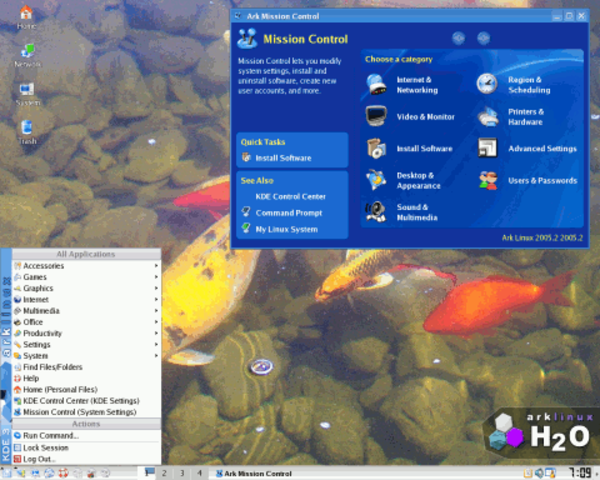Open the Advanced Settings icon
This screenshot has height=480, width=600.
[x=488, y=148]
